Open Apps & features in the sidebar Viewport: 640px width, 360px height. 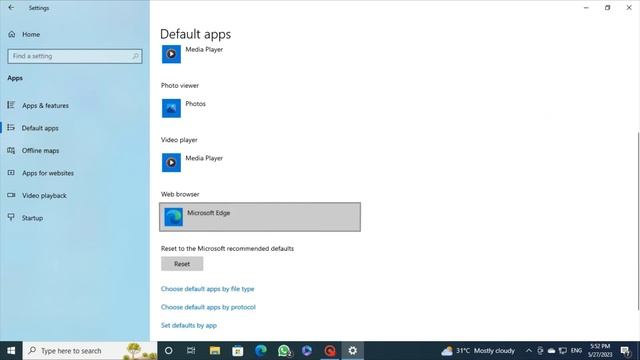[45, 106]
